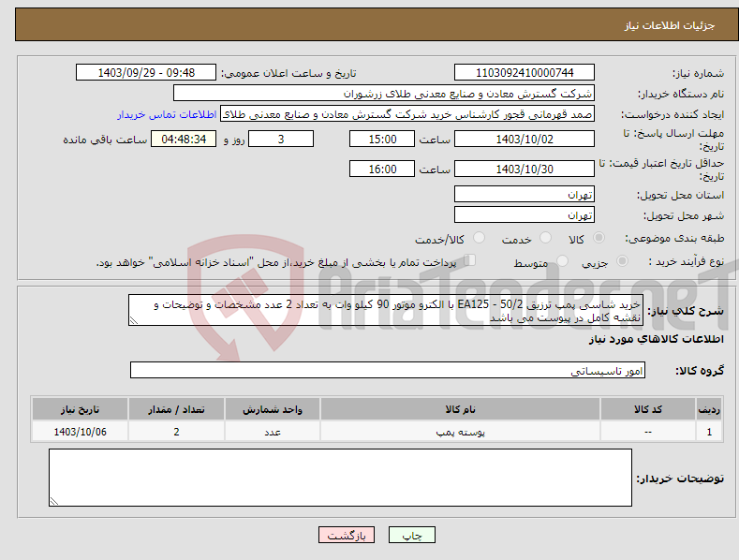Toggle the اسناد خزانه اسلامی payment checkbox

470,260
